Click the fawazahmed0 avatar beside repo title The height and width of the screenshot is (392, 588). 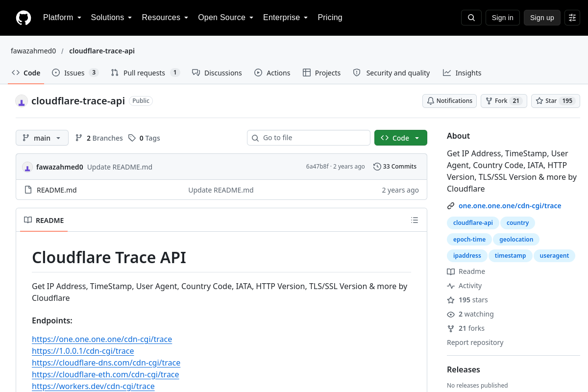pyautogui.click(x=22, y=101)
